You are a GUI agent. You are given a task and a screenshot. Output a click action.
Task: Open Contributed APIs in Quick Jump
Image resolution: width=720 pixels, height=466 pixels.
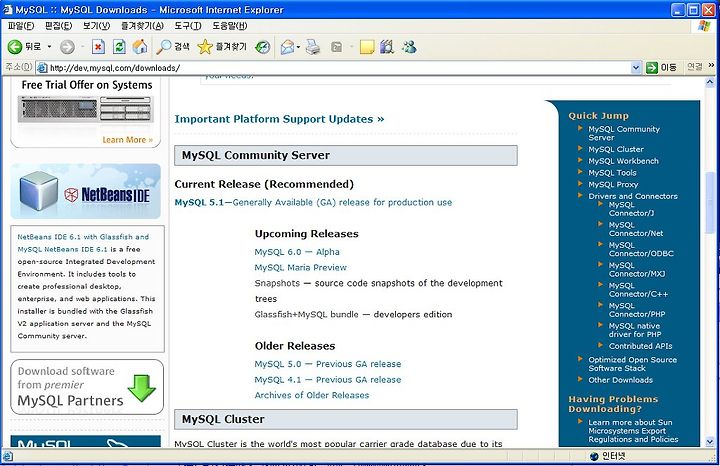tap(641, 346)
